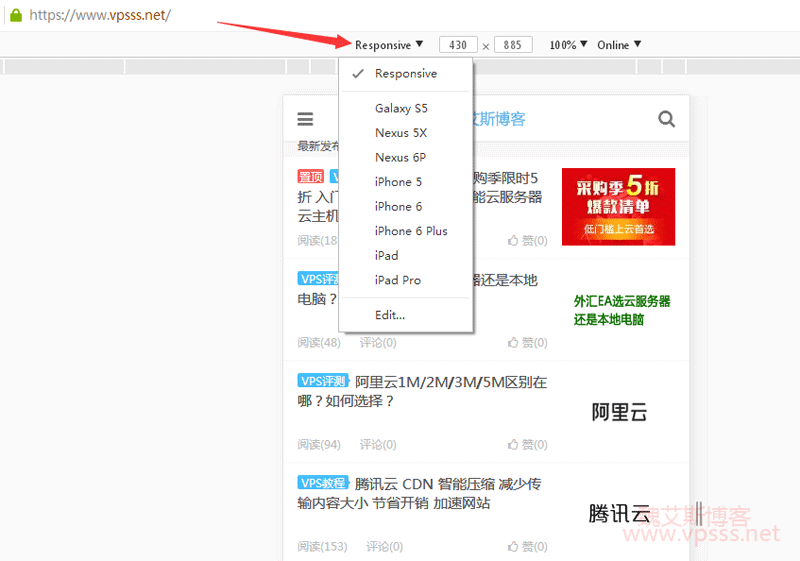Like the Tencent Cloud CDN article
800x561 pixels.
[x=514, y=547]
